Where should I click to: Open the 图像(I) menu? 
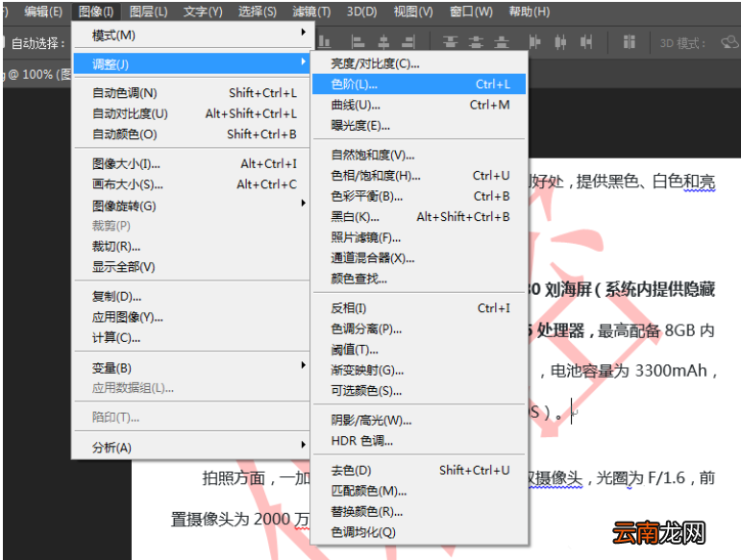pyautogui.click(x=95, y=12)
